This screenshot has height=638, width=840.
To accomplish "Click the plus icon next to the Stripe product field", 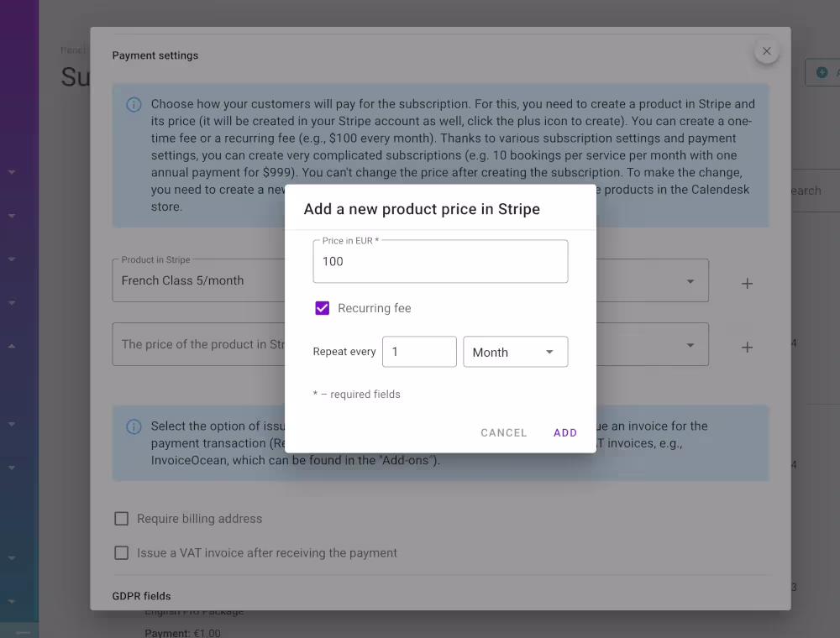I will click(747, 283).
